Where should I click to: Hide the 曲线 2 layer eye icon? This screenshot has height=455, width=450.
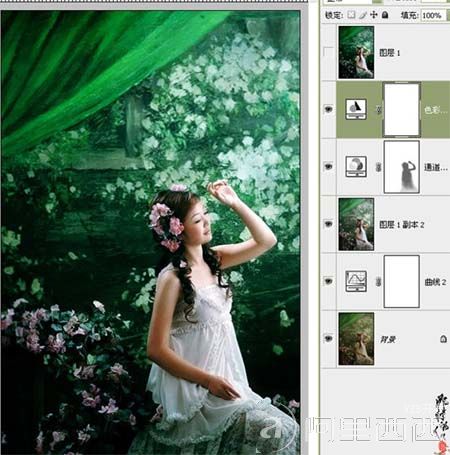click(329, 281)
